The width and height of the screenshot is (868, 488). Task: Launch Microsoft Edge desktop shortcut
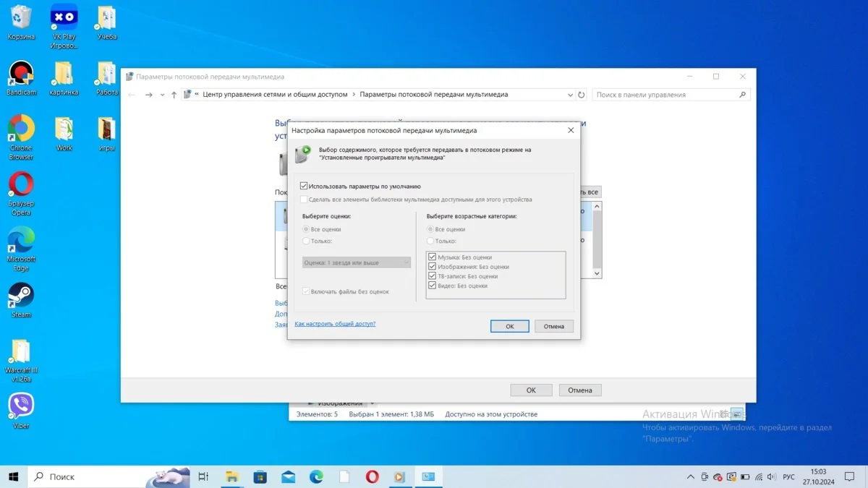point(21,249)
